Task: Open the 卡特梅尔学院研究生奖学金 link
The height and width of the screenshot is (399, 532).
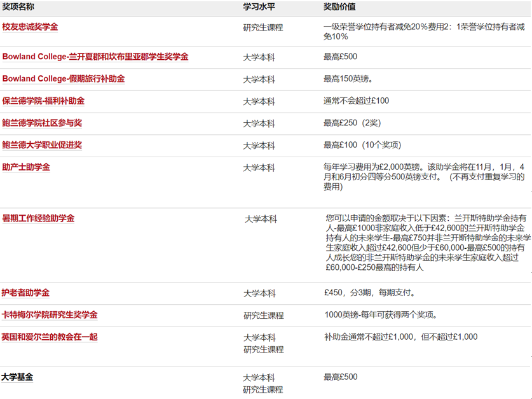Action: click(50, 315)
